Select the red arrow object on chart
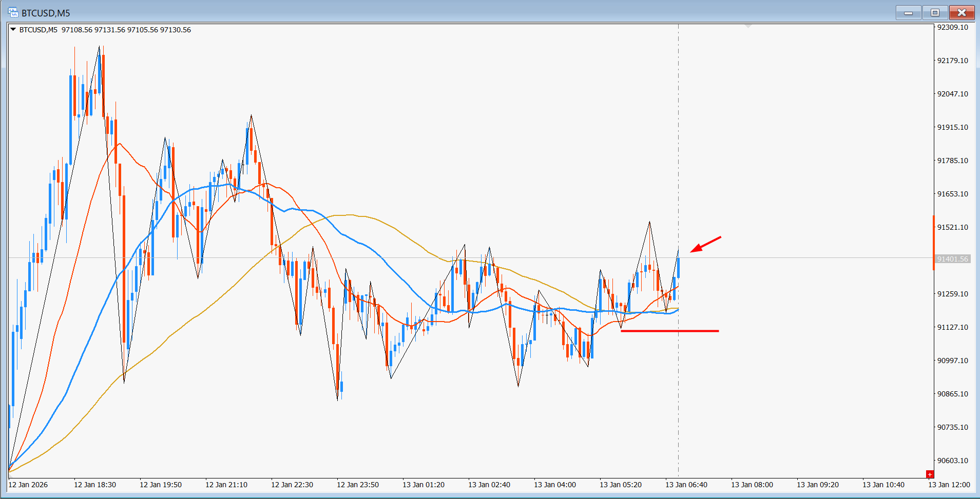The height and width of the screenshot is (499, 980). coord(706,245)
